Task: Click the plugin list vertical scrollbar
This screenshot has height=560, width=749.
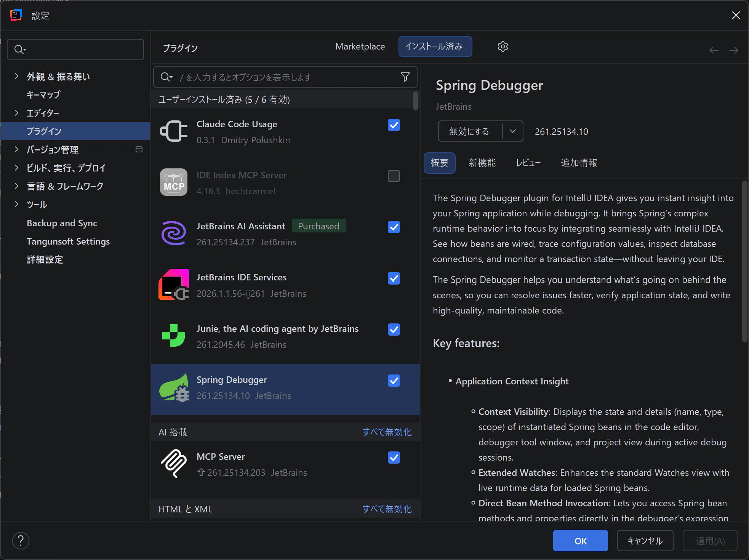Action: pos(415,101)
